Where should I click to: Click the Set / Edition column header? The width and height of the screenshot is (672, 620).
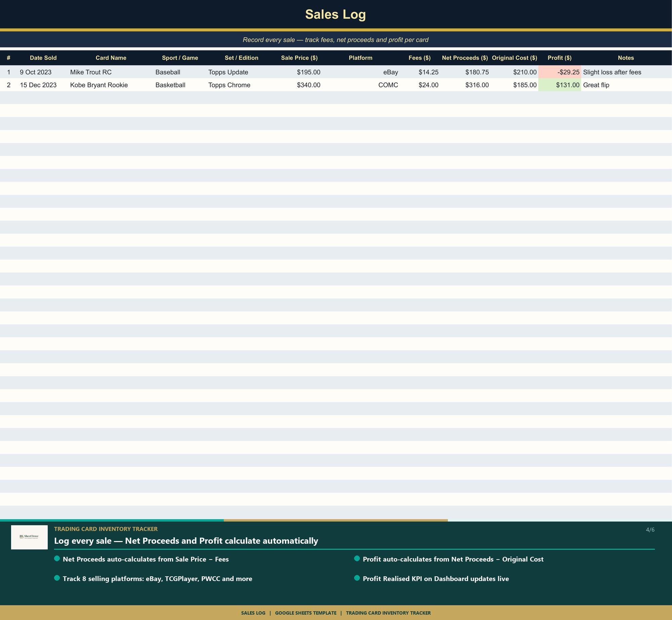pyautogui.click(x=241, y=58)
